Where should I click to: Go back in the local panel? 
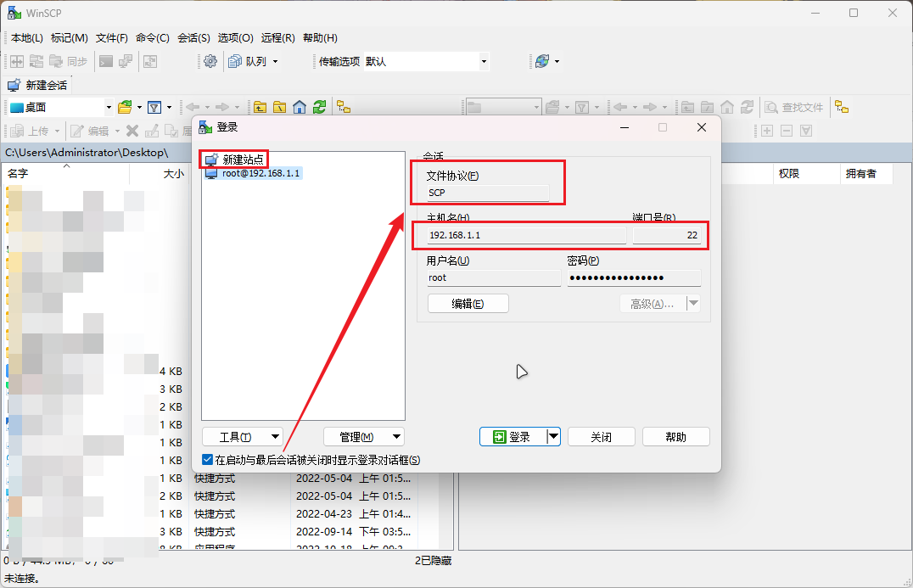[193, 107]
